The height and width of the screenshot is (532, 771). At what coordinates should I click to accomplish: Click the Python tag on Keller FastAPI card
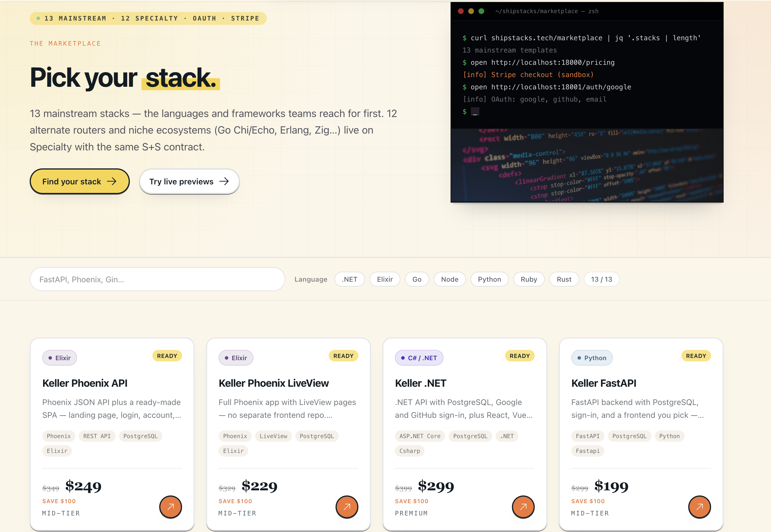(669, 436)
